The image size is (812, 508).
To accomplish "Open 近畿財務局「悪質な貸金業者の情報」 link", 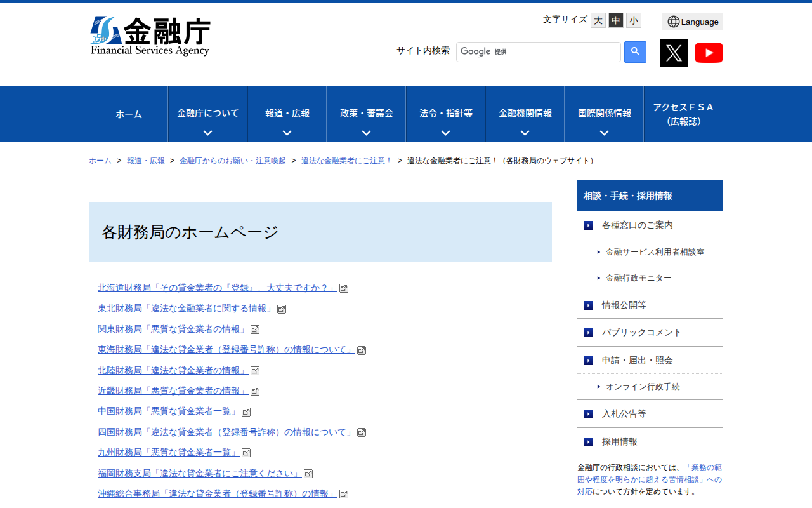I will click(x=173, y=391).
